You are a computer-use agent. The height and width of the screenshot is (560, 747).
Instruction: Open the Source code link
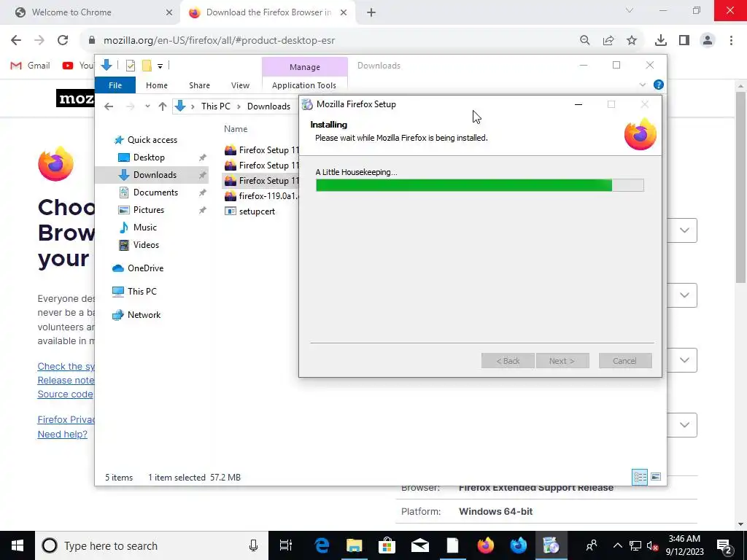65,394
